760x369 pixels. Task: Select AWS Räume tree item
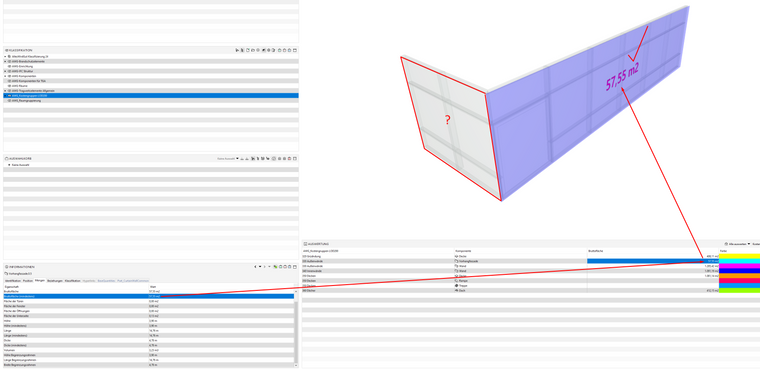point(19,86)
